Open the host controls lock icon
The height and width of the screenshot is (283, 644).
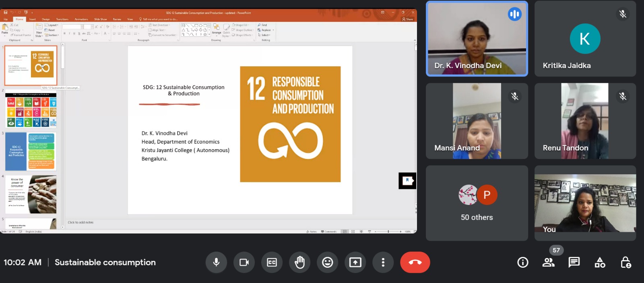pyautogui.click(x=625, y=262)
